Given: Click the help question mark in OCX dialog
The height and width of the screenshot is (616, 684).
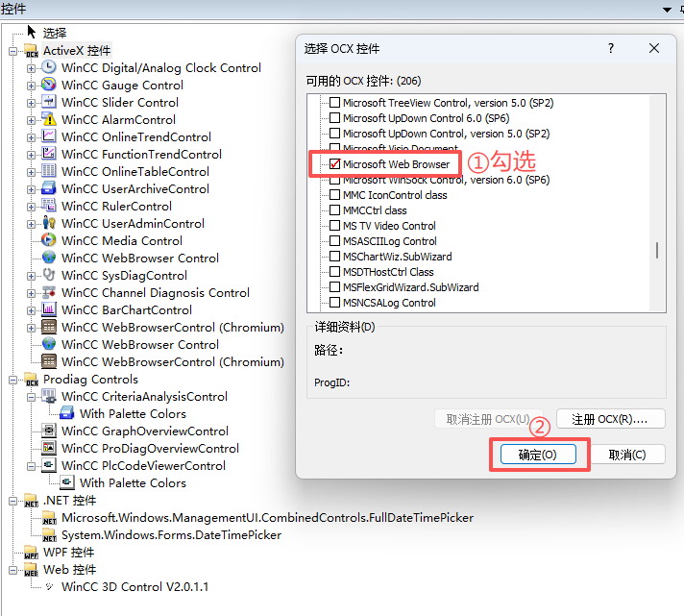Looking at the screenshot, I should (x=611, y=48).
